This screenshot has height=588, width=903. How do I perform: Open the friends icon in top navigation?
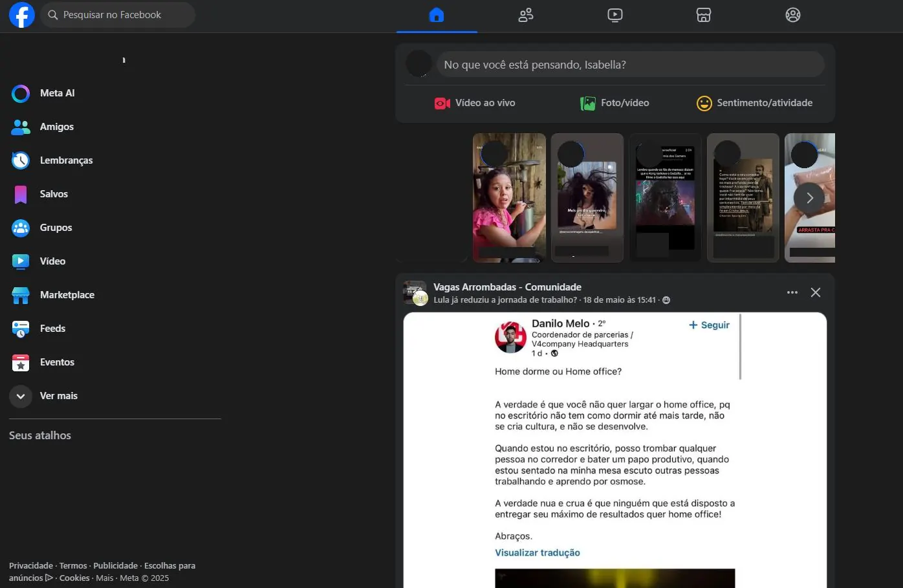pyautogui.click(x=525, y=15)
